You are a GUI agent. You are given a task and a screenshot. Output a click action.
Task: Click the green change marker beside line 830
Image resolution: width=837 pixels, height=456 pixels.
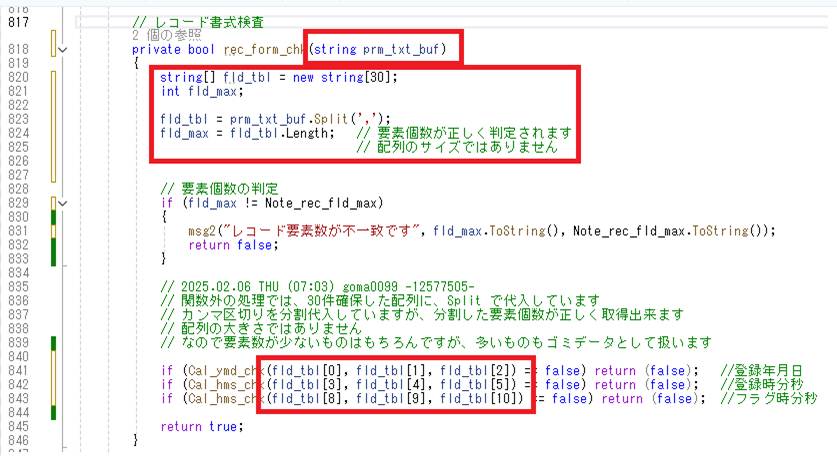pos(52,216)
